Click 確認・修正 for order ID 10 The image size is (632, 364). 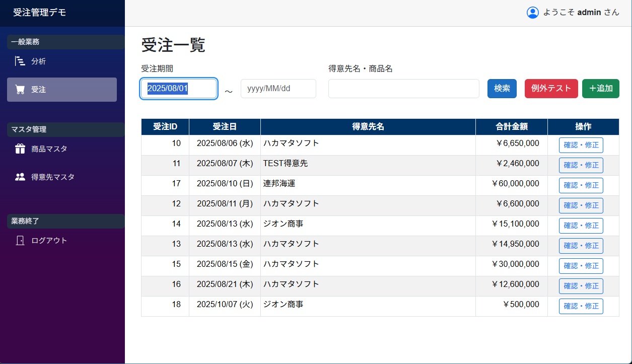coord(581,145)
